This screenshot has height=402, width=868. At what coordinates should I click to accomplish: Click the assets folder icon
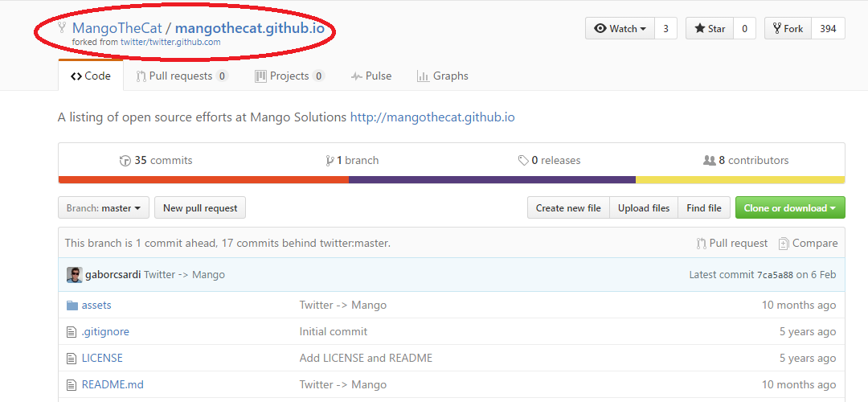click(72, 305)
